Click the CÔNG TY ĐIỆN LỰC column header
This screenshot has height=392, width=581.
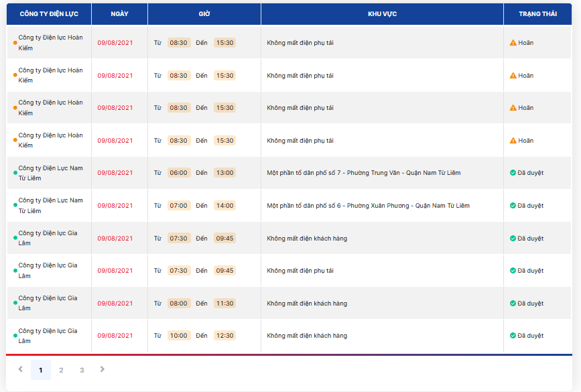click(x=49, y=14)
